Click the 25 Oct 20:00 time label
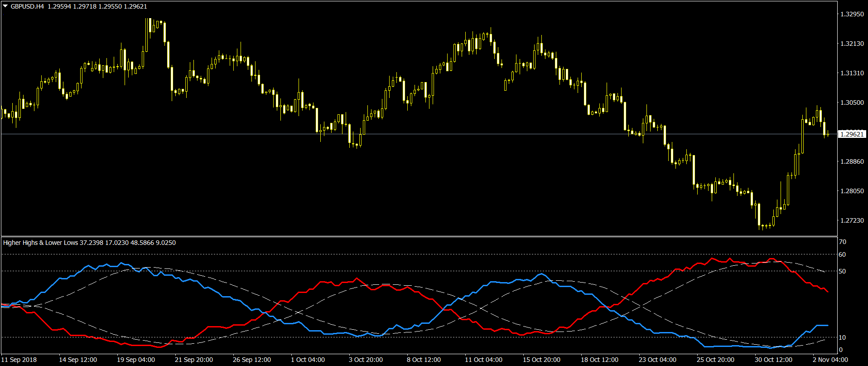This screenshot has height=366, width=868. [x=716, y=360]
